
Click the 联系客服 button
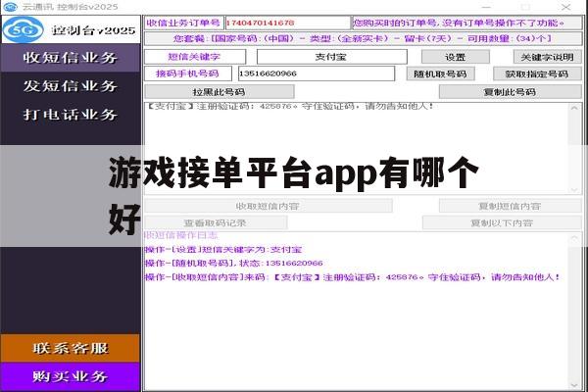pos(71,348)
